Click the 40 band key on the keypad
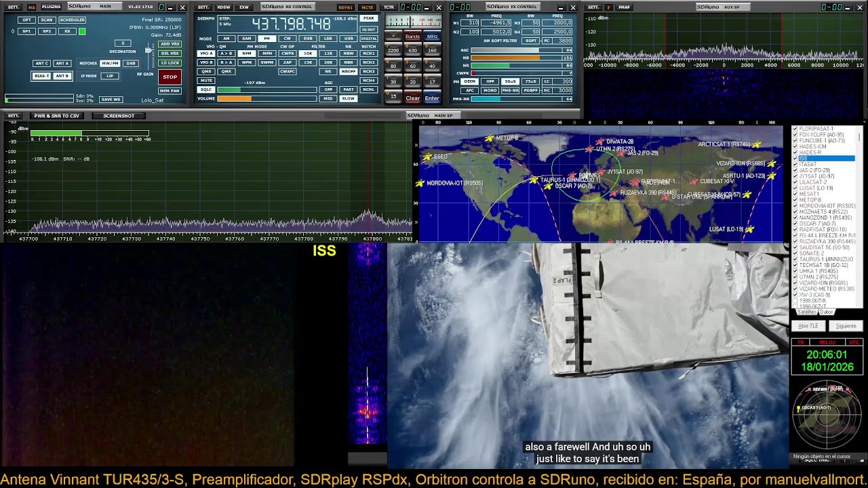This screenshot has height=488, width=868. point(432,66)
